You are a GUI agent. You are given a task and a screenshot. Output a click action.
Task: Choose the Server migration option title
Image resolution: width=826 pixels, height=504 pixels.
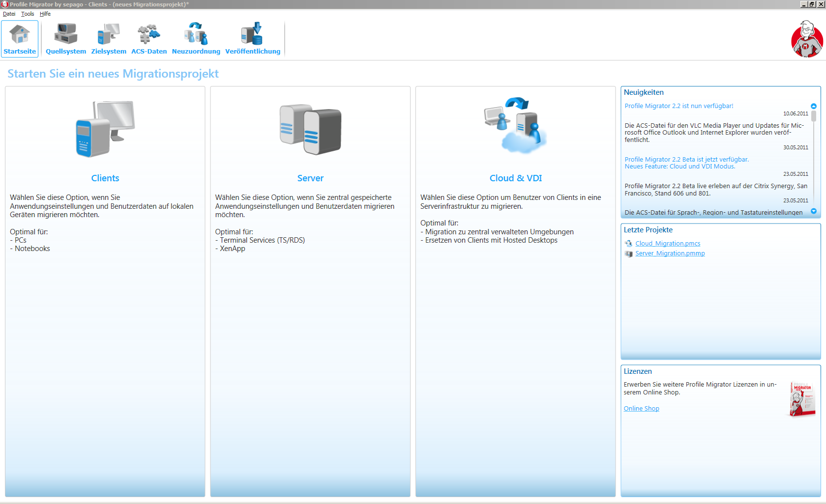(x=310, y=178)
